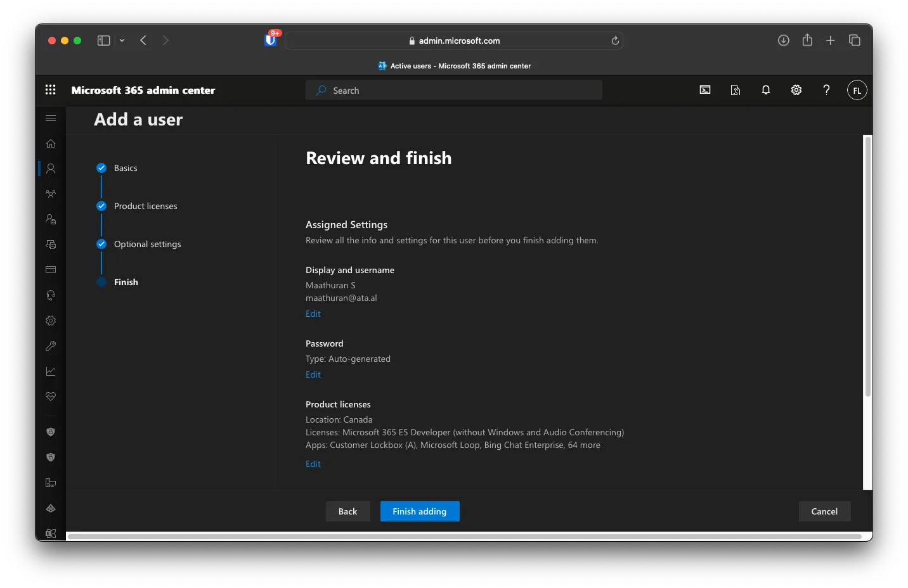Edit the Password section
The height and width of the screenshot is (588, 908).
point(313,374)
